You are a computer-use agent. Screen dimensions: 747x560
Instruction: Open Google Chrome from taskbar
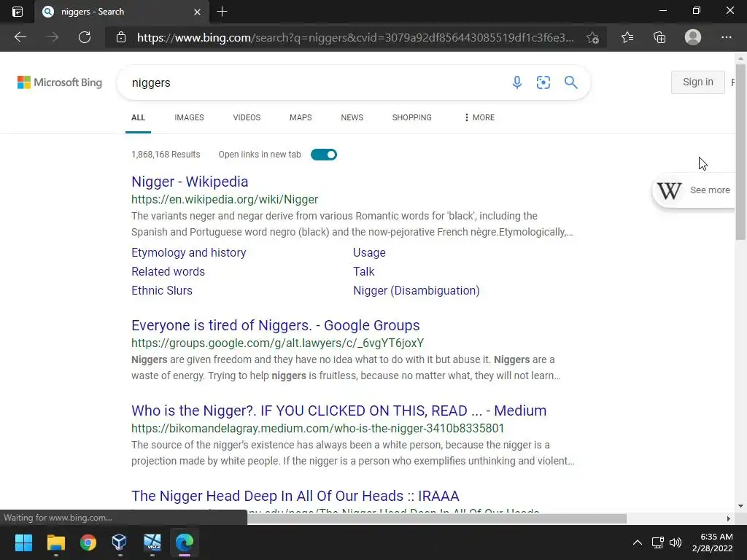88,542
